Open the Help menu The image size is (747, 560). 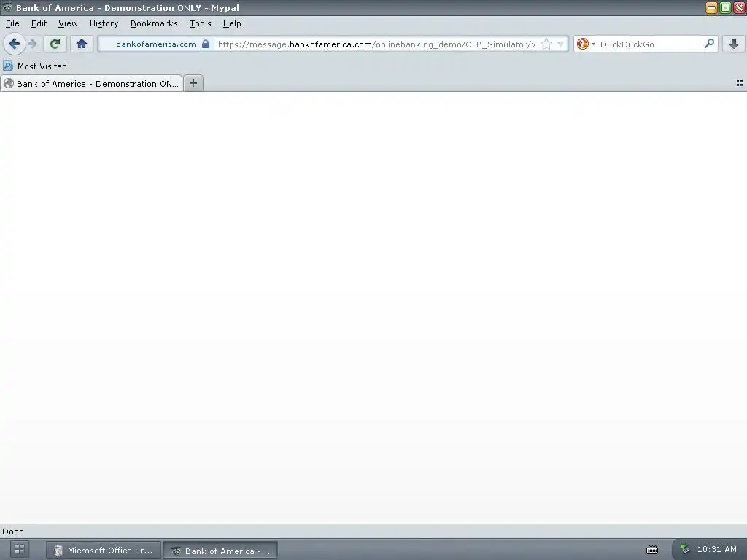tap(232, 23)
